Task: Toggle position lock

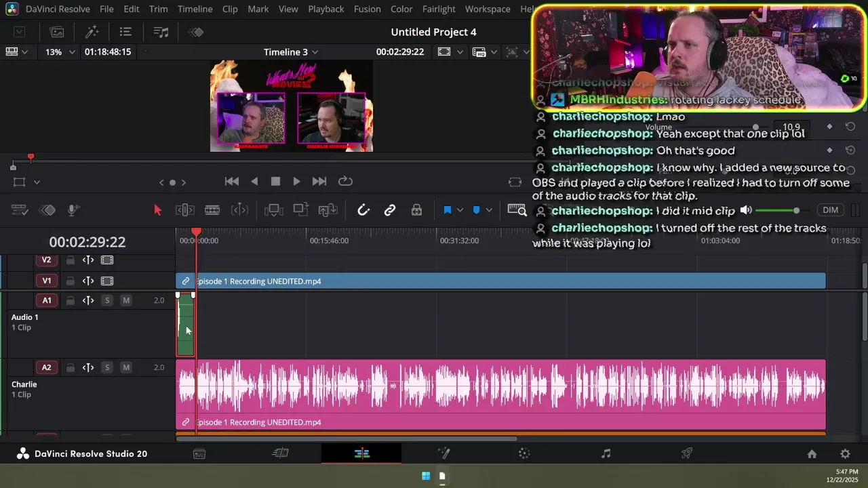Action: pos(416,210)
